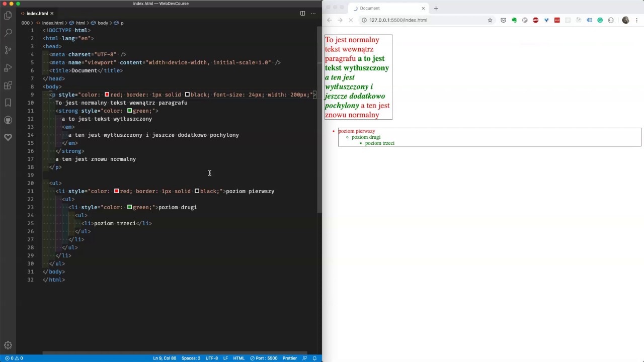This screenshot has height=362, width=644.
Task: Click the 'To jest normalny tekst' code line
Action: coord(121,103)
